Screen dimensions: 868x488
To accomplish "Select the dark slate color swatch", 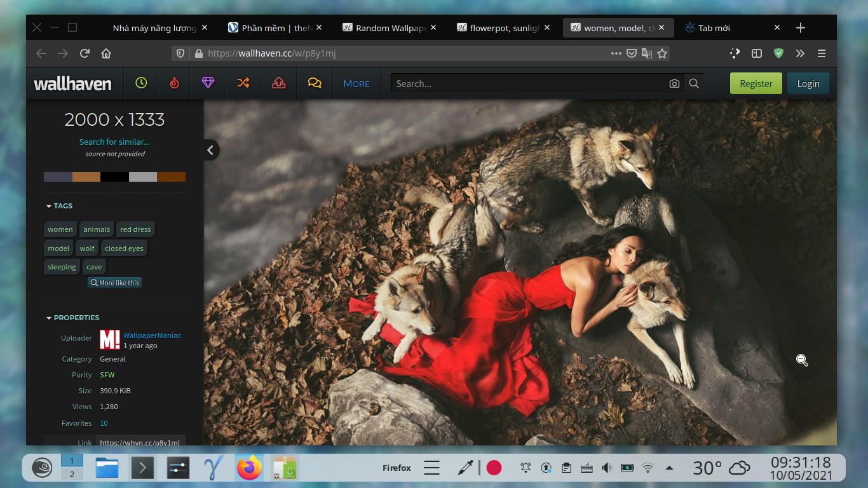I will [x=58, y=177].
